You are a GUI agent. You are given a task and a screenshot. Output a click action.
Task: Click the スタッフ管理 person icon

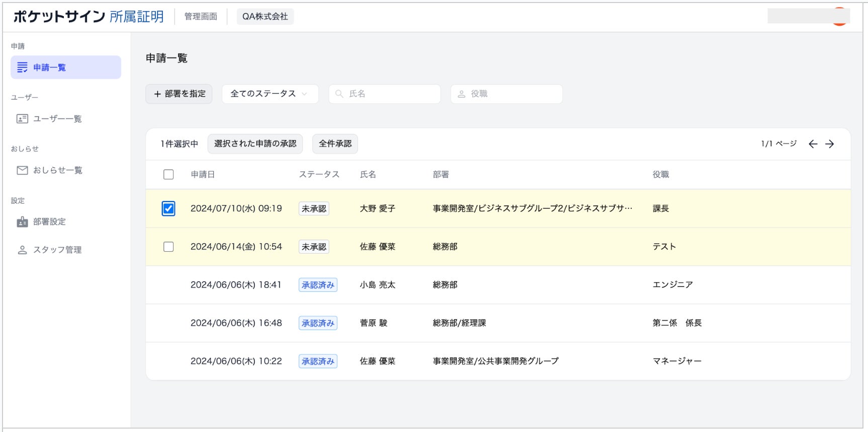click(22, 250)
